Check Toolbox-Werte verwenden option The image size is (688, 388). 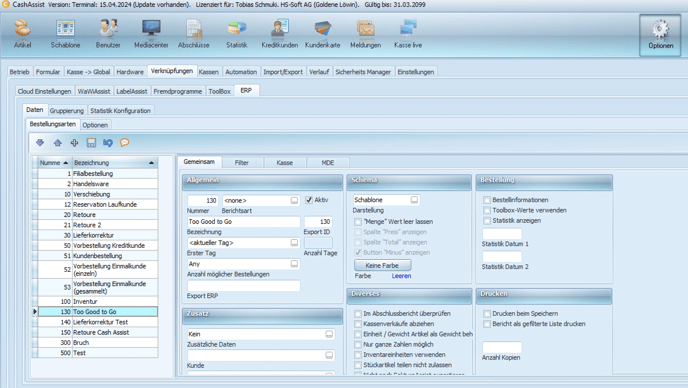click(487, 210)
